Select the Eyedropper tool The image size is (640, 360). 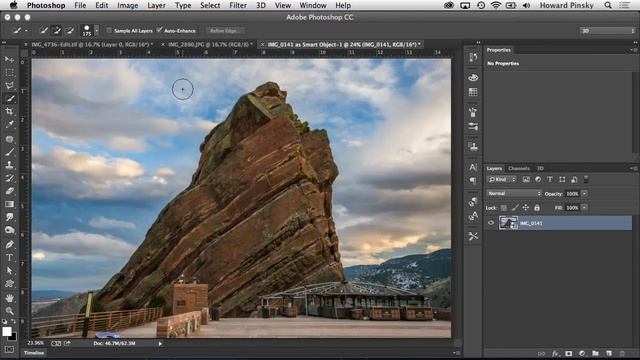(9, 124)
